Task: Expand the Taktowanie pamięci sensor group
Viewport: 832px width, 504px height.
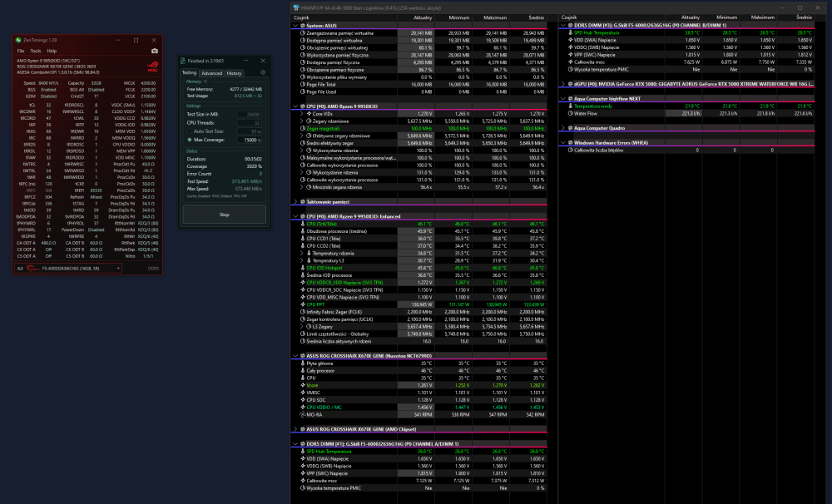Action: click(295, 201)
